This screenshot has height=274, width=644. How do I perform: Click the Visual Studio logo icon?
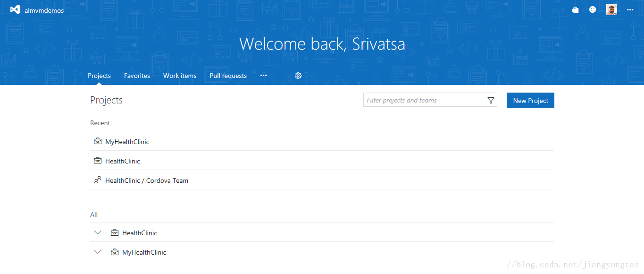15,10
